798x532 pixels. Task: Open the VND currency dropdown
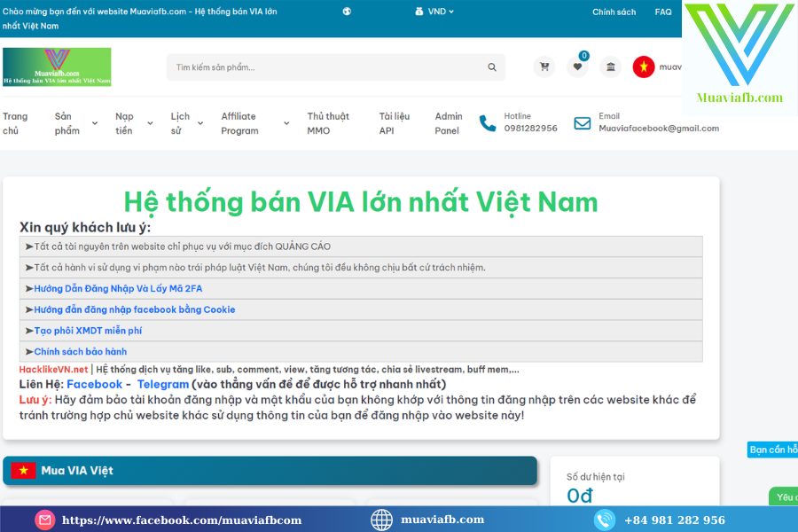434,12
